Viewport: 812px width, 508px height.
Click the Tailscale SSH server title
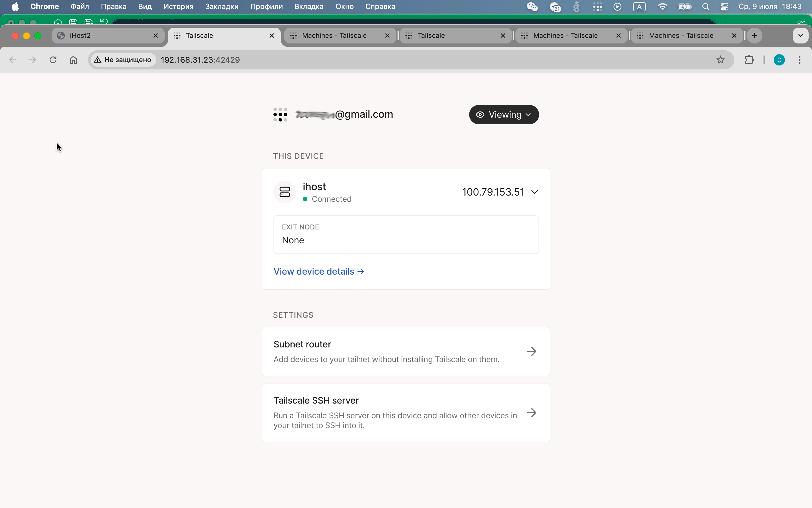(x=316, y=400)
